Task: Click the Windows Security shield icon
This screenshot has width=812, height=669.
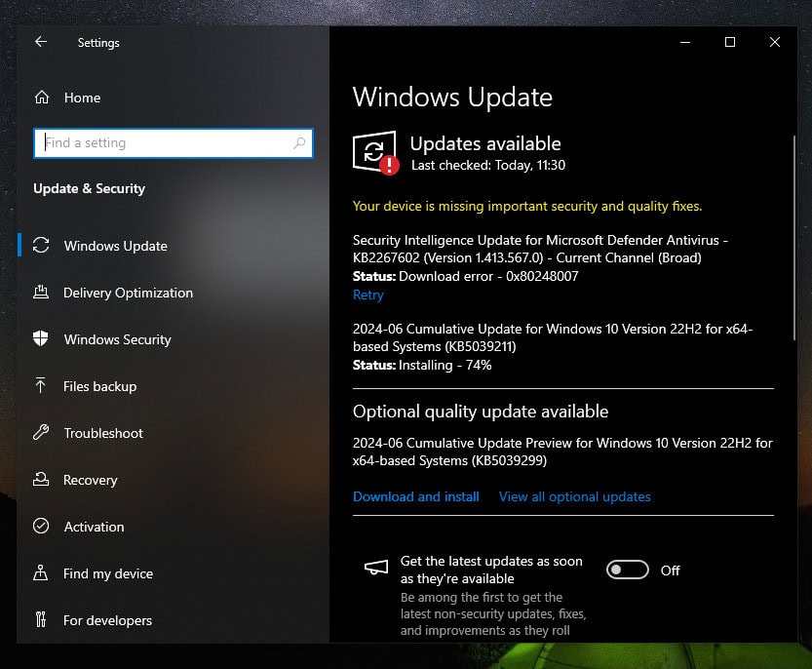Action: coord(40,339)
